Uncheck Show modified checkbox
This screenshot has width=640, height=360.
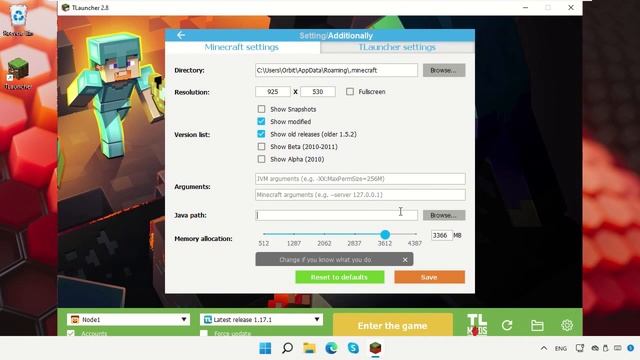[x=261, y=121]
